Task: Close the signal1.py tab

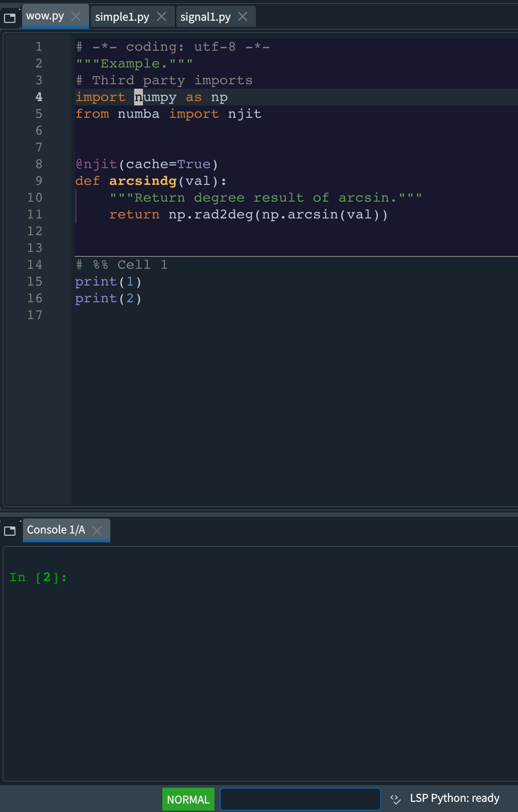Action: 243,16
